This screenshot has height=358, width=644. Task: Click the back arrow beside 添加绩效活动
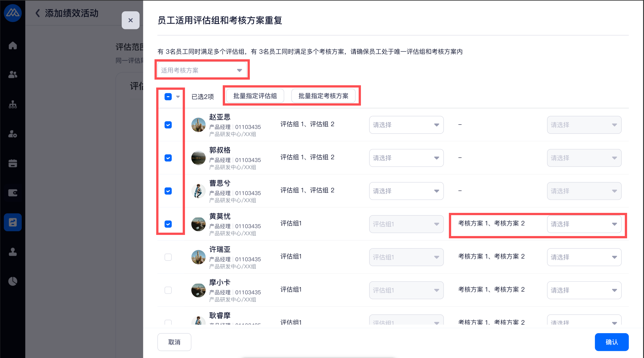[38, 13]
